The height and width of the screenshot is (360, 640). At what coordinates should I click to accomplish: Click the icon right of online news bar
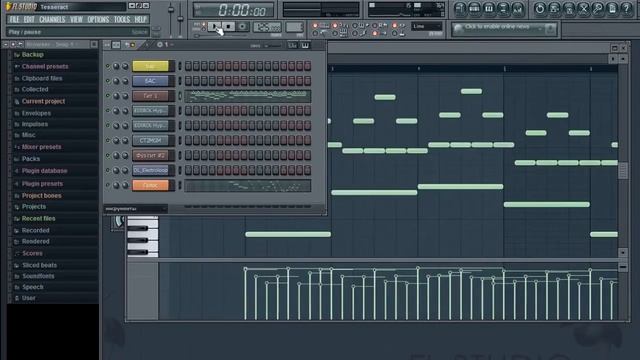[550, 29]
